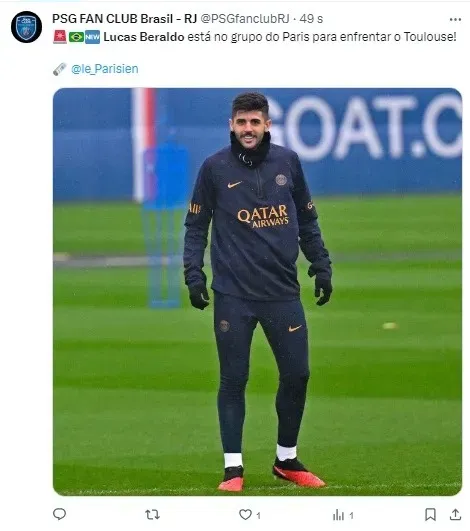
Task: Open PSG FAN CLUB Brasil - RJ profile name
Action: 125,19
